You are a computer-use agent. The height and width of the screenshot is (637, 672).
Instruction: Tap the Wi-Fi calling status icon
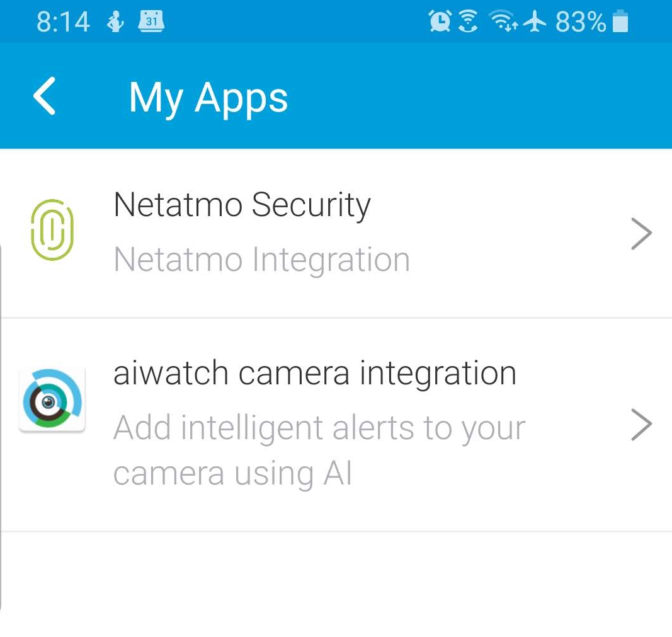click(468, 21)
